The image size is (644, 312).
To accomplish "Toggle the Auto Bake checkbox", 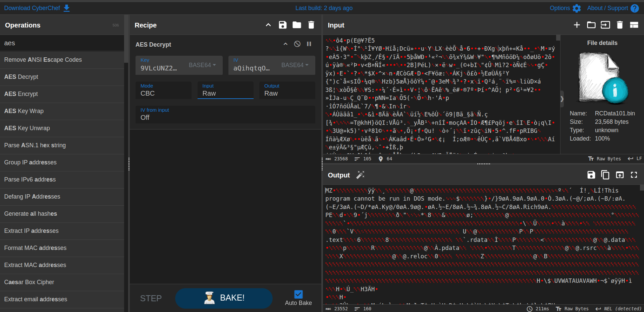I will click(298, 294).
